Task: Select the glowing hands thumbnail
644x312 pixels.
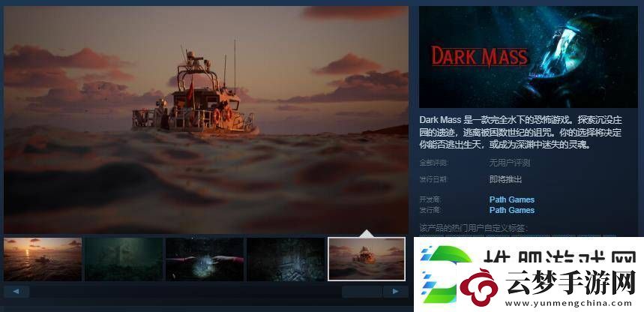Action: point(205,259)
